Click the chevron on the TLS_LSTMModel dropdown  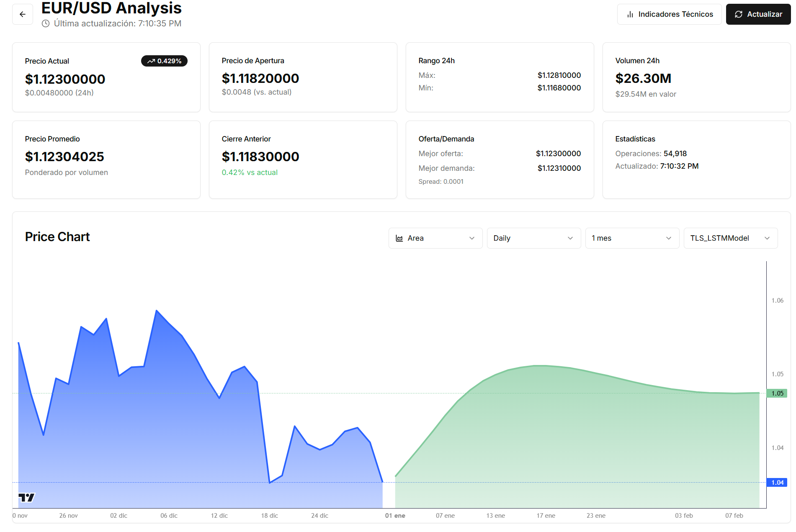tap(767, 238)
